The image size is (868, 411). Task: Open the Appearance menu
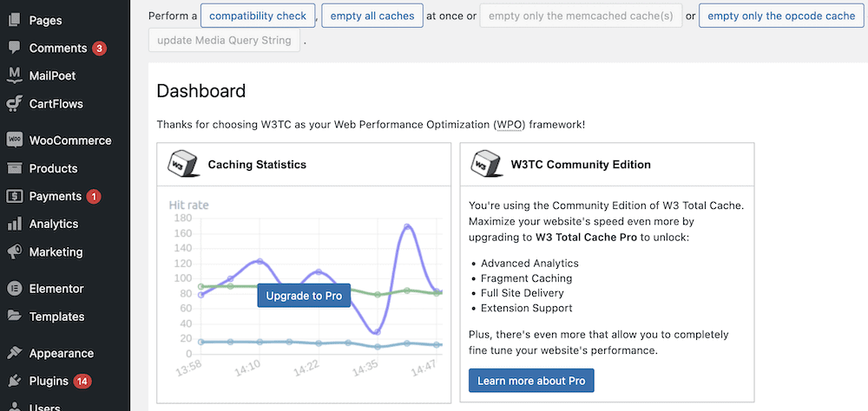(62, 354)
